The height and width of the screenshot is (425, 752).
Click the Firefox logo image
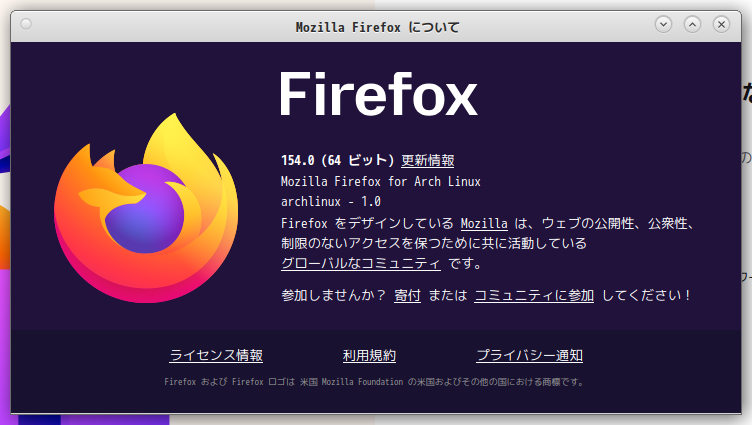[x=146, y=208]
